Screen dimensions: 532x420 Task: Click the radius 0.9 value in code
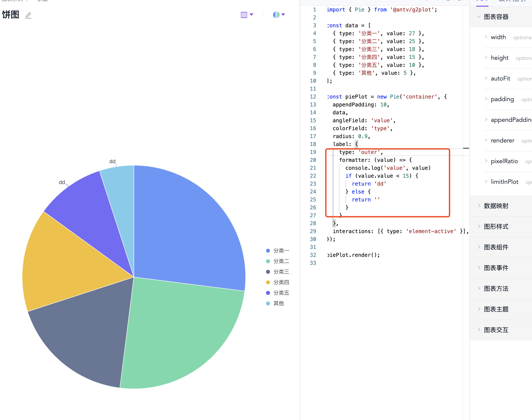click(x=363, y=136)
